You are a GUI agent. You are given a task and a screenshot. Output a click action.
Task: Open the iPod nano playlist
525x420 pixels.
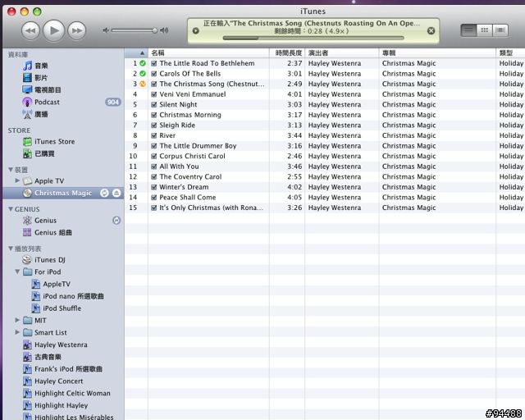click(x=73, y=296)
